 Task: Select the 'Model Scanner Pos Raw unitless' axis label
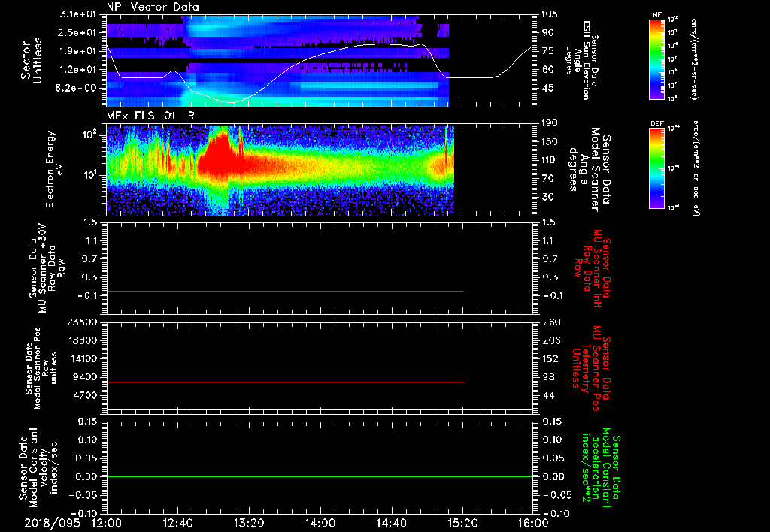point(41,368)
